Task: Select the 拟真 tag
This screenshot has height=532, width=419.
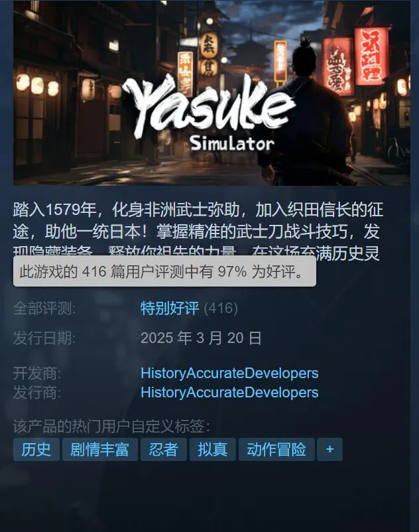Action: click(x=213, y=449)
